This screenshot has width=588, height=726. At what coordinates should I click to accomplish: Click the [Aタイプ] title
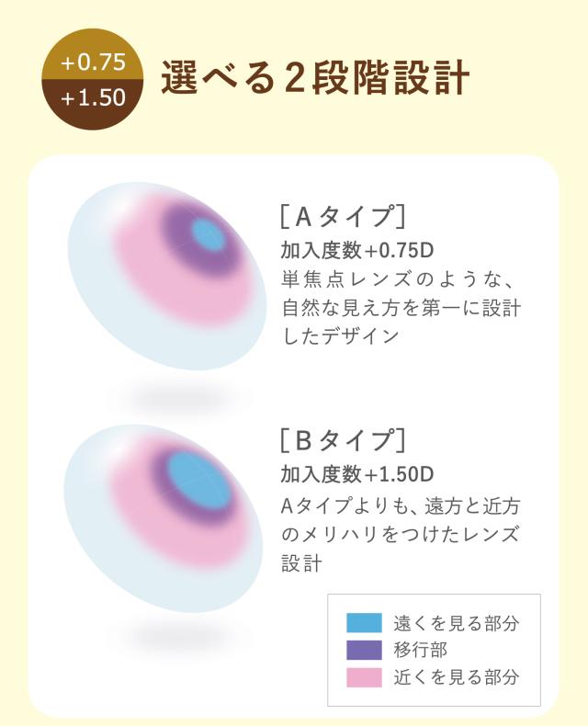click(341, 215)
